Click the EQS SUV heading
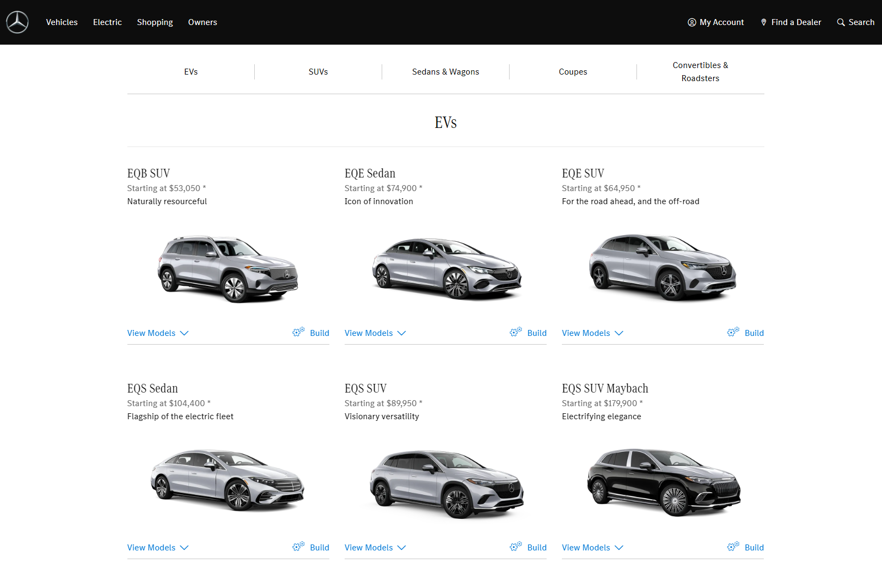Image resolution: width=882 pixels, height=588 pixels. point(366,389)
